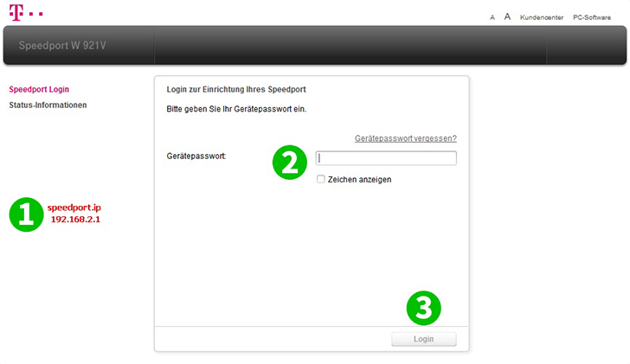Click 'Bitte geben Sie Ihr Gerätepasswort ein.' text

(236, 109)
